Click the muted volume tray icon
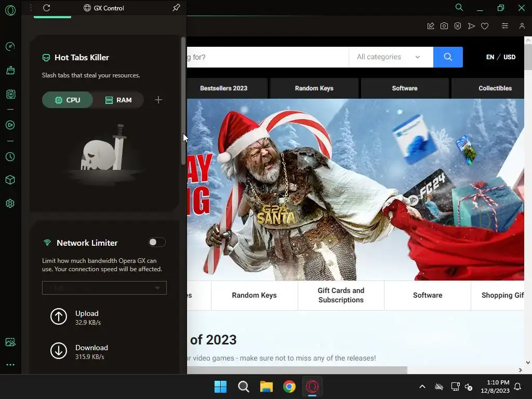The image size is (532, 399). [469, 387]
